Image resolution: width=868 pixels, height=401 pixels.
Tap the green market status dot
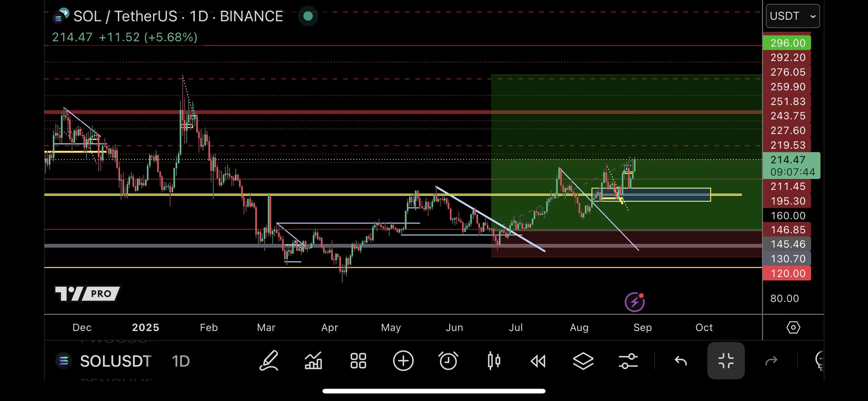point(308,16)
